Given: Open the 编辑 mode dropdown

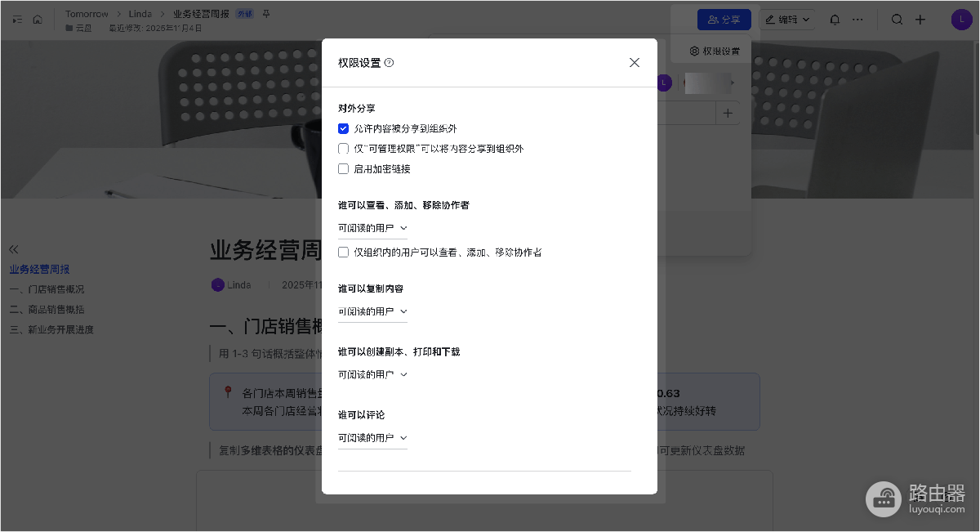Looking at the screenshot, I should tap(787, 20).
